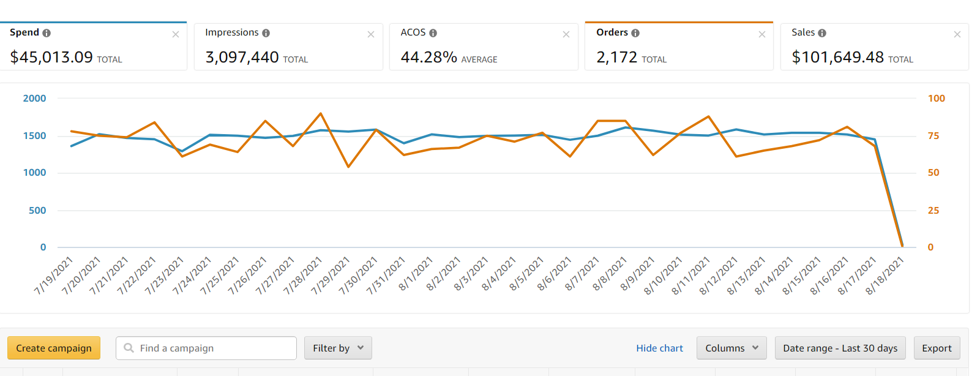Expand the Columns dropdown
The image size is (980, 376).
731,348
